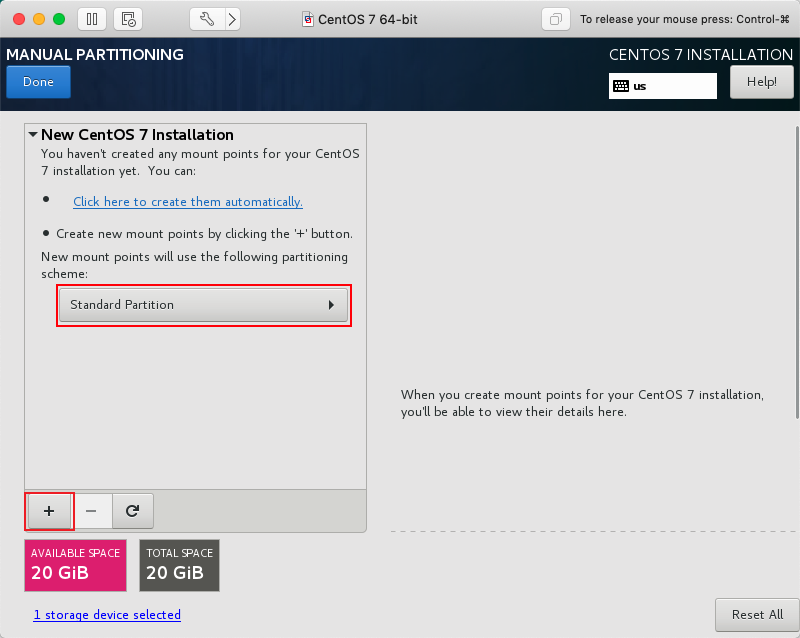Click the right-side vertical scrollbar
Screen dimensions: 800x638
pos(797,273)
